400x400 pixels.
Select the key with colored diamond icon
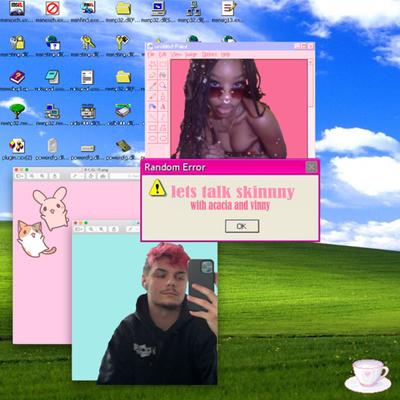coord(123,43)
